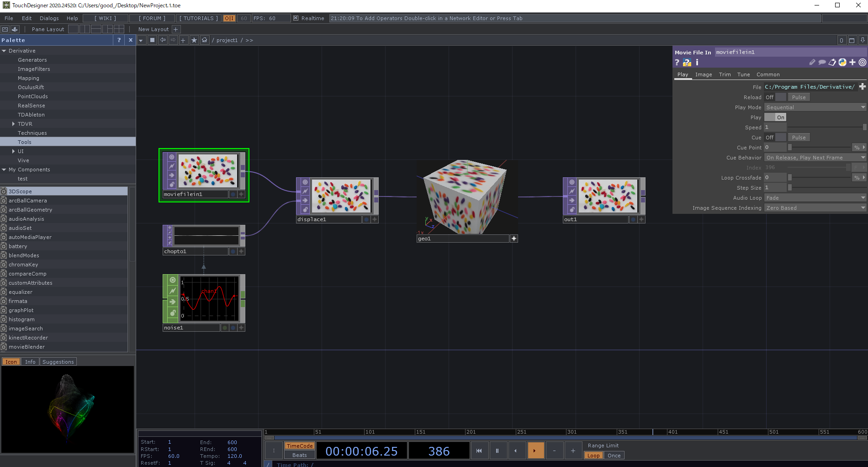
Task: Click the operator help question mark icon
Action: (x=677, y=63)
